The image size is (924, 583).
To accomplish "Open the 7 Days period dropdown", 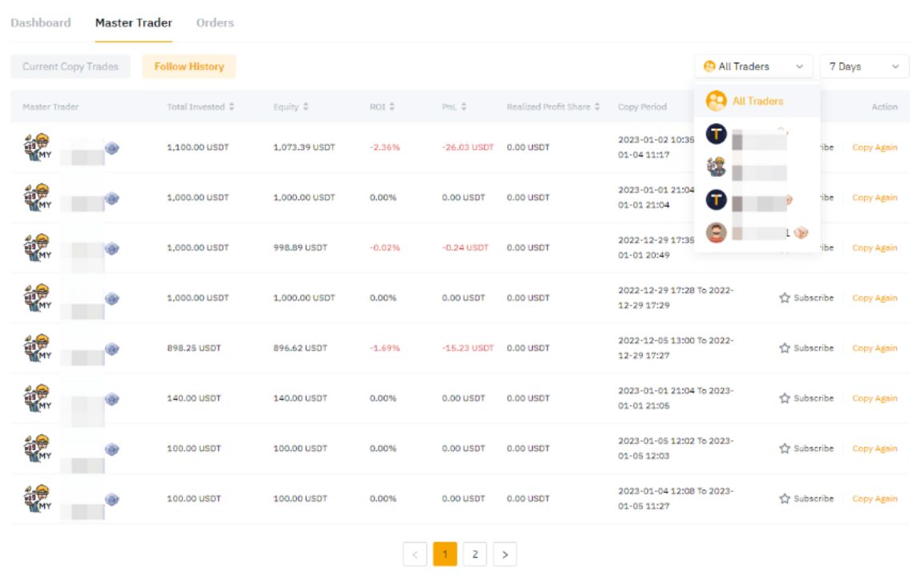I will 864,66.
